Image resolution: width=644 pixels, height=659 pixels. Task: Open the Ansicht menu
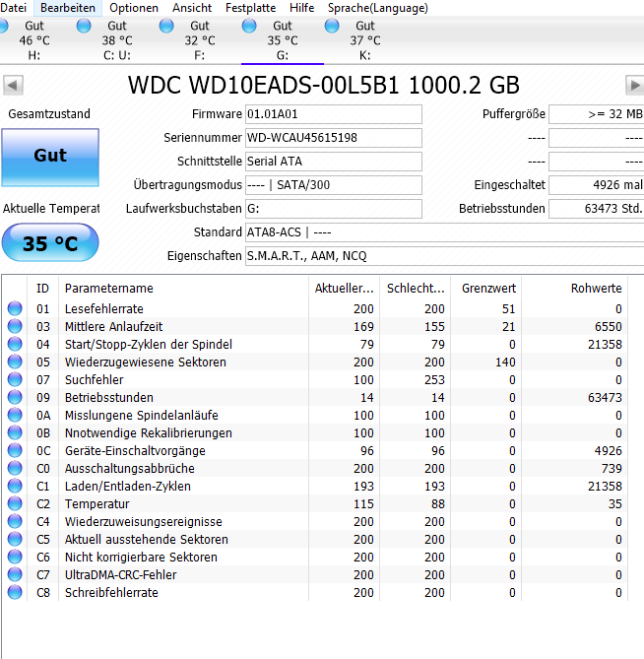192,8
